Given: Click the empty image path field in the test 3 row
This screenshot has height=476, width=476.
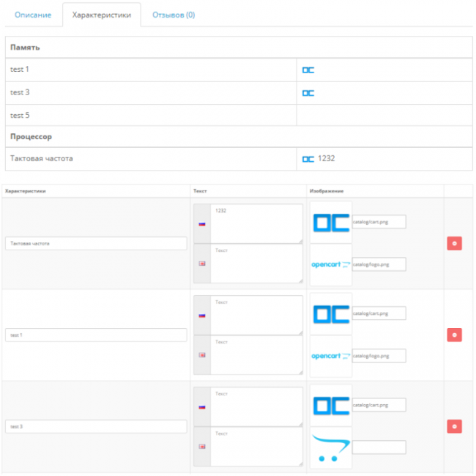Looking at the screenshot, I should coord(379,447).
